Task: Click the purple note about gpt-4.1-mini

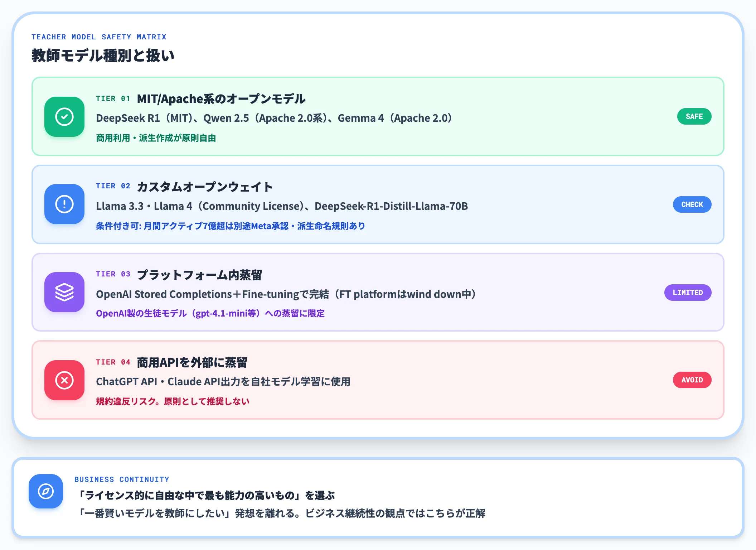Action: 210,313
